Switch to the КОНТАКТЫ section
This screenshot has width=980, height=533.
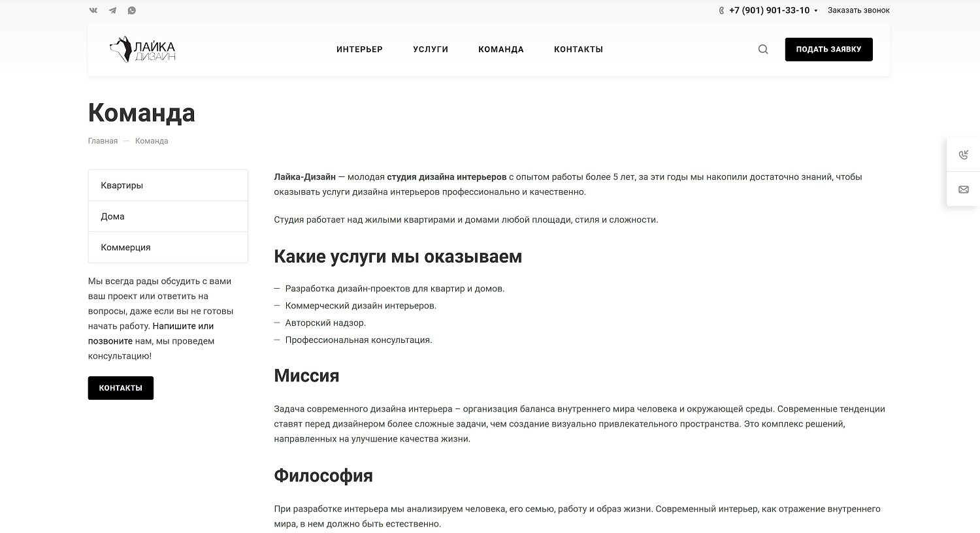[578, 49]
